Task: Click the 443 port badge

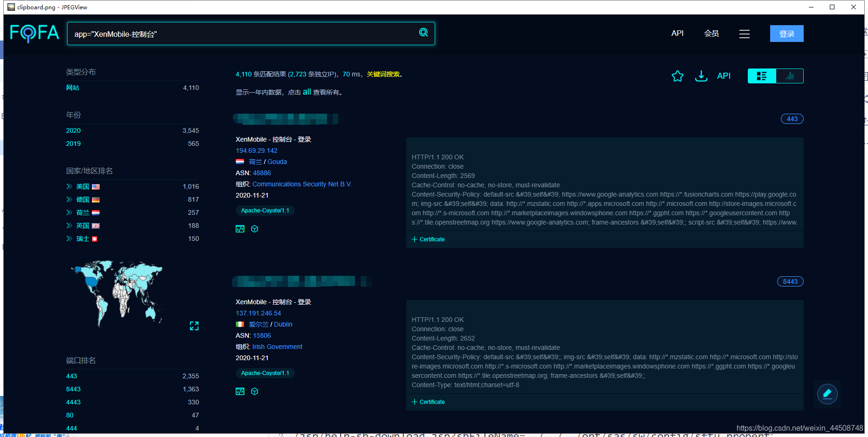Action: coord(792,119)
